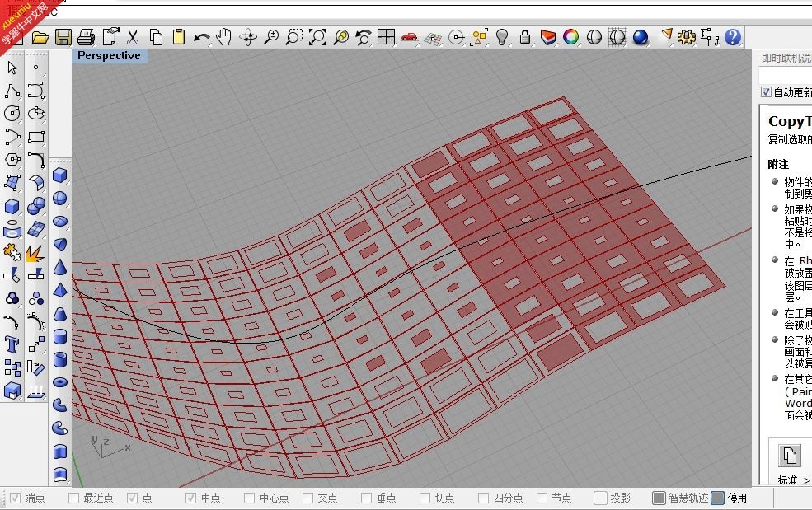Undo the last action
The height and width of the screenshot is (510, 812).
tap(201, 37)
